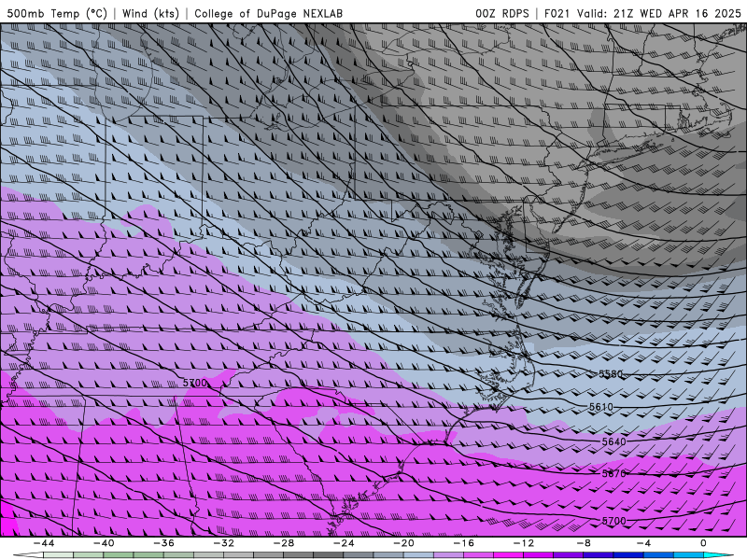This screenshot has width=747, height=560.
Task: Click the -36 colorbar tick label
Action: point(164,543)
